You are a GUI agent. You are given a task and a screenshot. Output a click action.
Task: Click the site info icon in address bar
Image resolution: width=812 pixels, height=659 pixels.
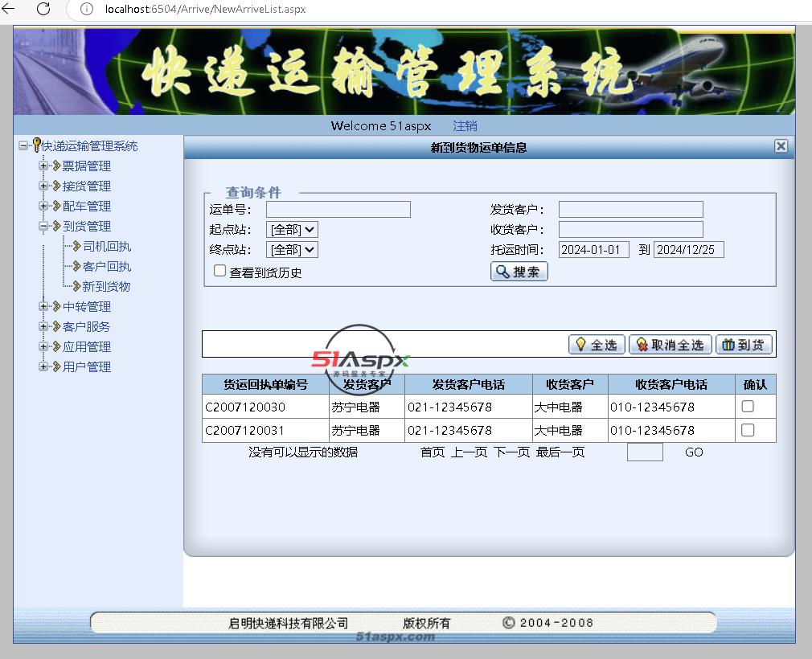coord(87,9)
